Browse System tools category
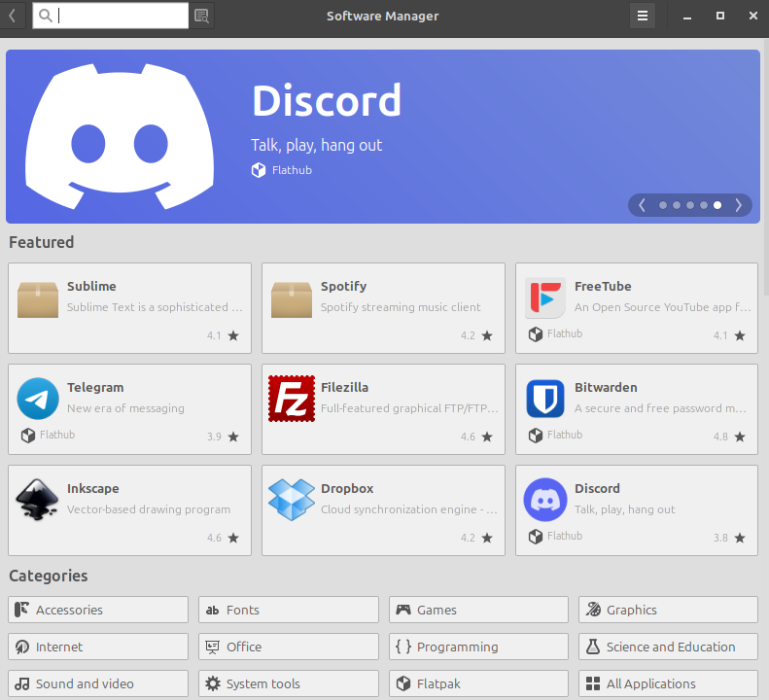Screen dimensions: 769x700 coord(289,683)
